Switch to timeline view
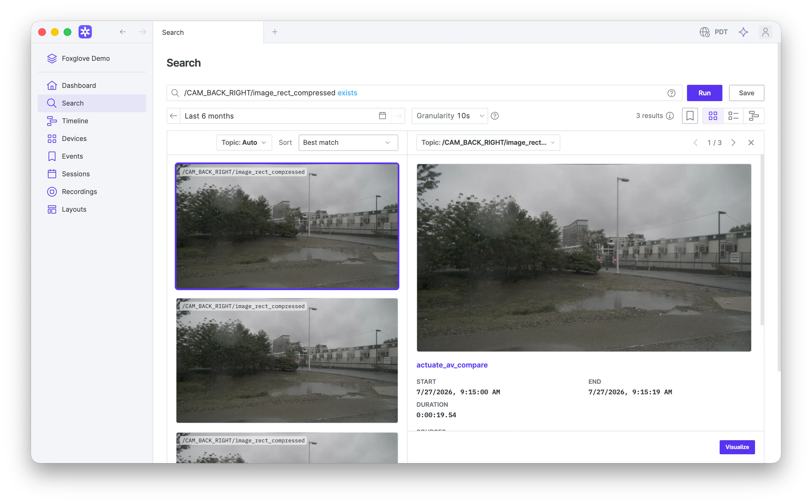The height and width of the screenshot is (504, 812). pyautogui.click(x=754, y=116)
